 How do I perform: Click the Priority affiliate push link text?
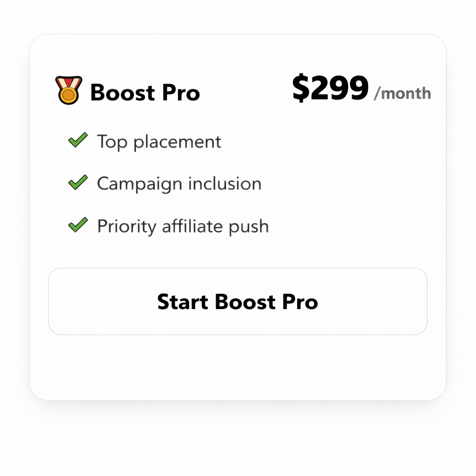coord(182,226)
